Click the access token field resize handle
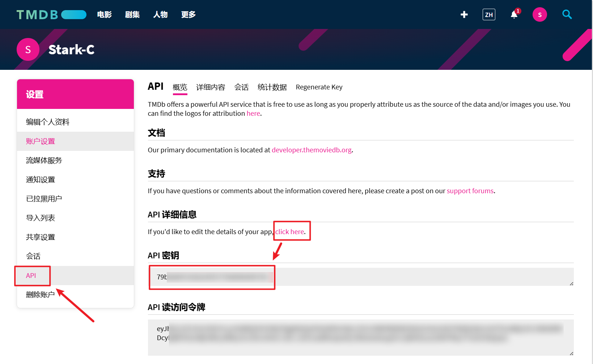Screen dimensions: 593x364 pyautogui.click(x=571, y=353)
